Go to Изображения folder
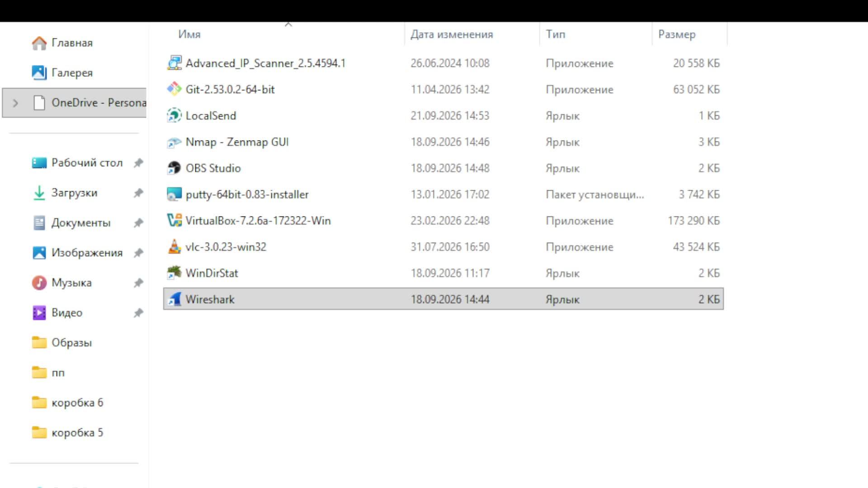Viewport: 868px width, 488px height. pyautogui.click(x=87, y=253)
